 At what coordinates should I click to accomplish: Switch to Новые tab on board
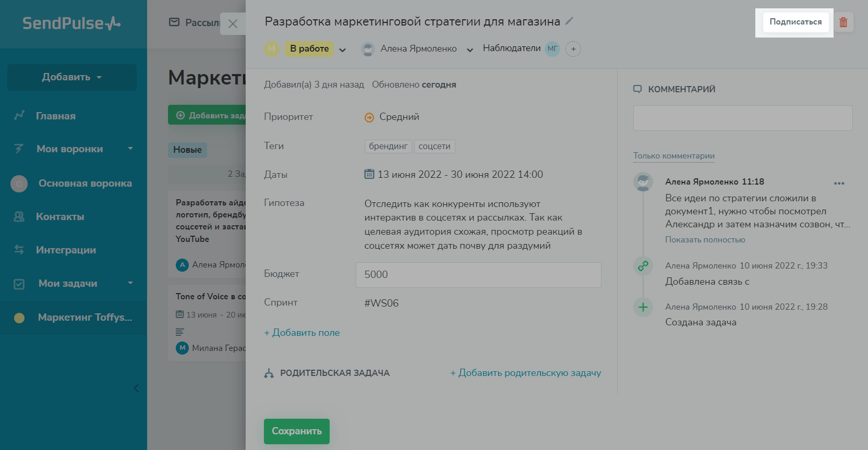[x=187, y=150]
